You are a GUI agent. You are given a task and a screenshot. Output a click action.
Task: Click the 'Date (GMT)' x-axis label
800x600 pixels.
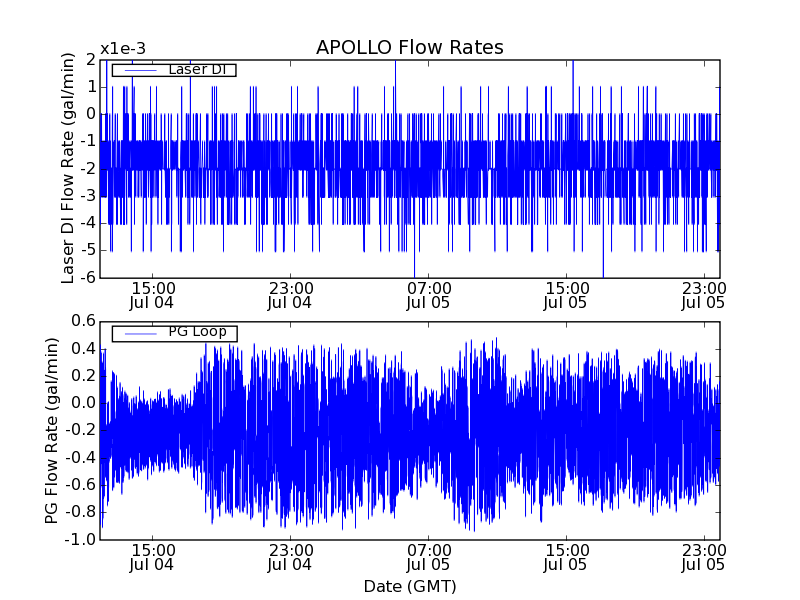pyautogui.click(x=410, y=586)
